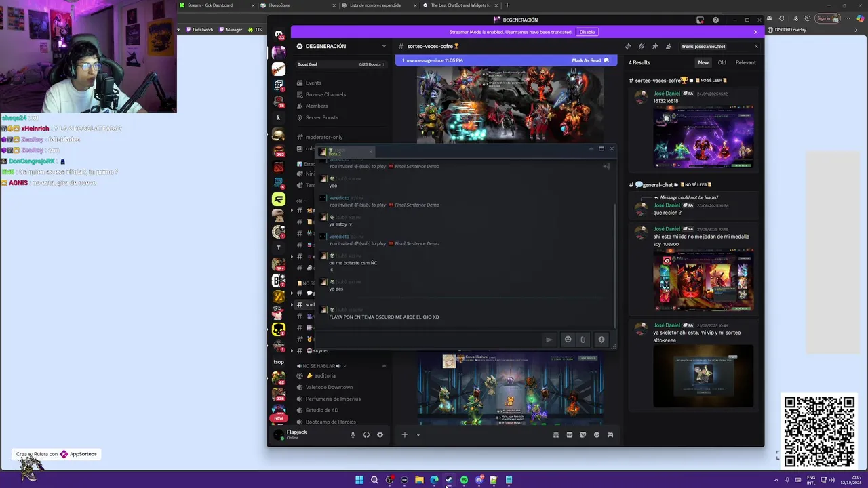Open Boost Goal details arrow
The image size is (868, 488).
(384, 64)
